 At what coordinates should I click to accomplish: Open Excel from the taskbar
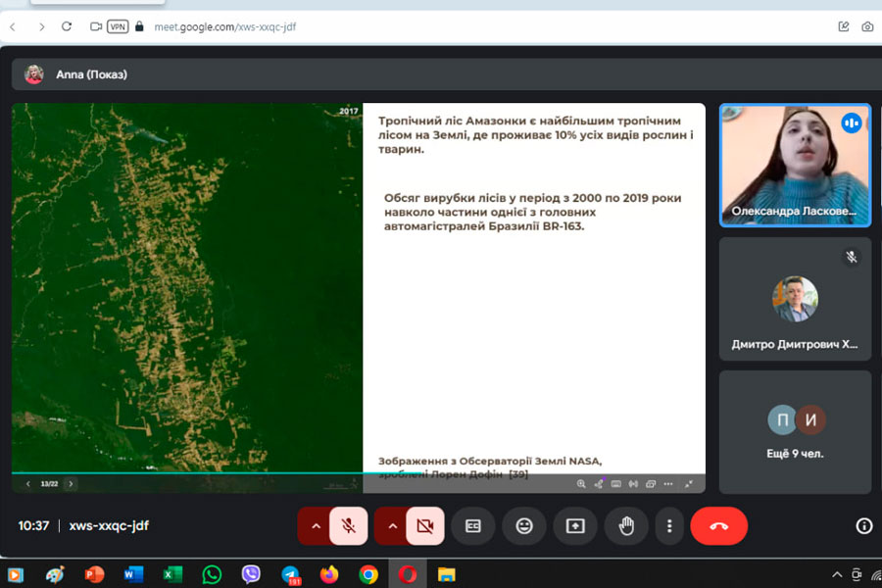click(172, 574)
